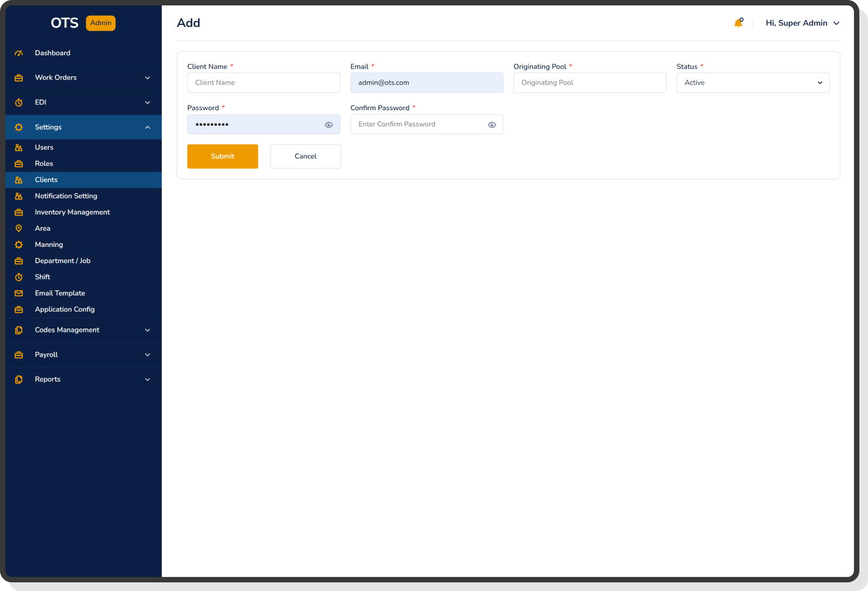
Task: Select the Email Template envelope icon
Action: click(19, 293)
